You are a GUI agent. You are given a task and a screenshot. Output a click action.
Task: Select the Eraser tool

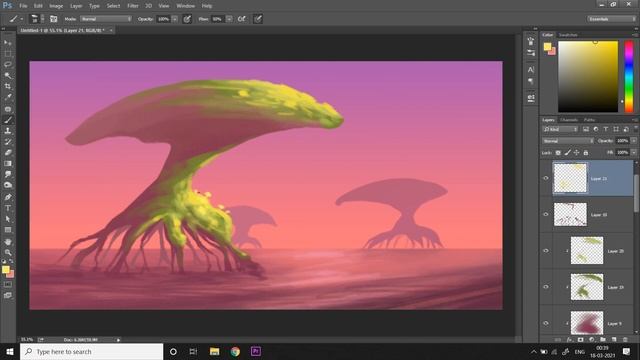coord(8,152)
